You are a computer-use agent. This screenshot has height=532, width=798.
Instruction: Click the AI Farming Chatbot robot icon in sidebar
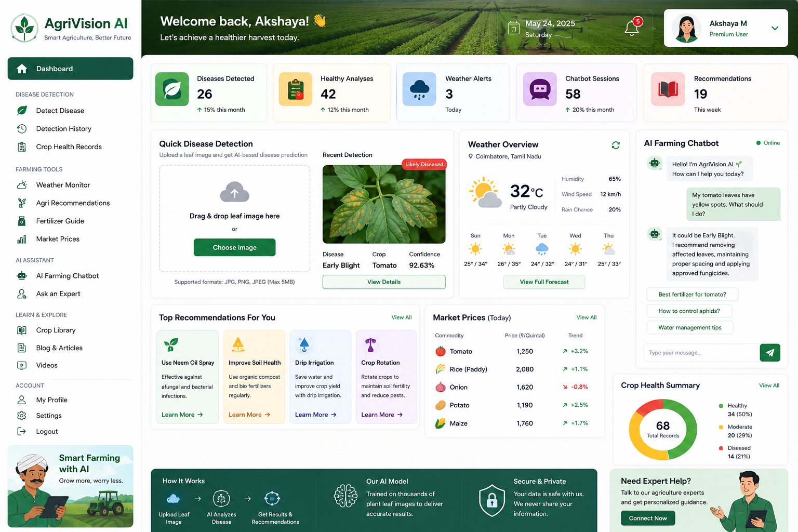point(22,276)
